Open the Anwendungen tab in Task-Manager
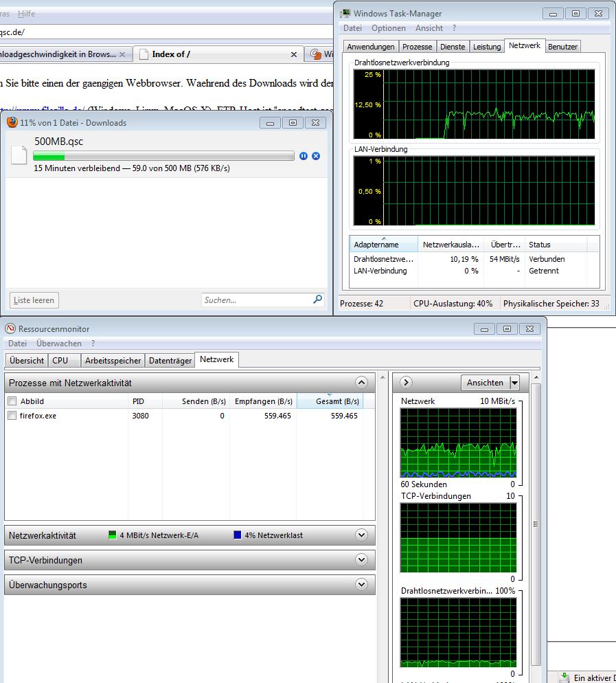The image size is (616, 683). coord(370,47)
